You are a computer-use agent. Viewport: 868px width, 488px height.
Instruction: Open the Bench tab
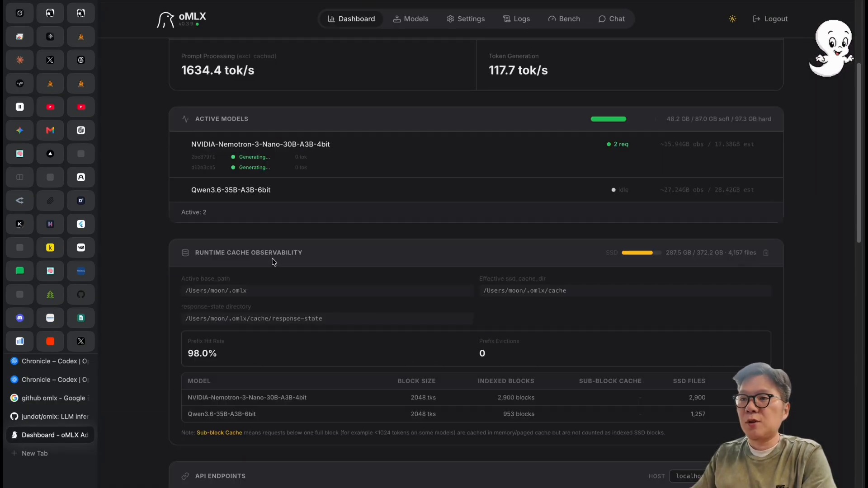click(x=564, y=19)
